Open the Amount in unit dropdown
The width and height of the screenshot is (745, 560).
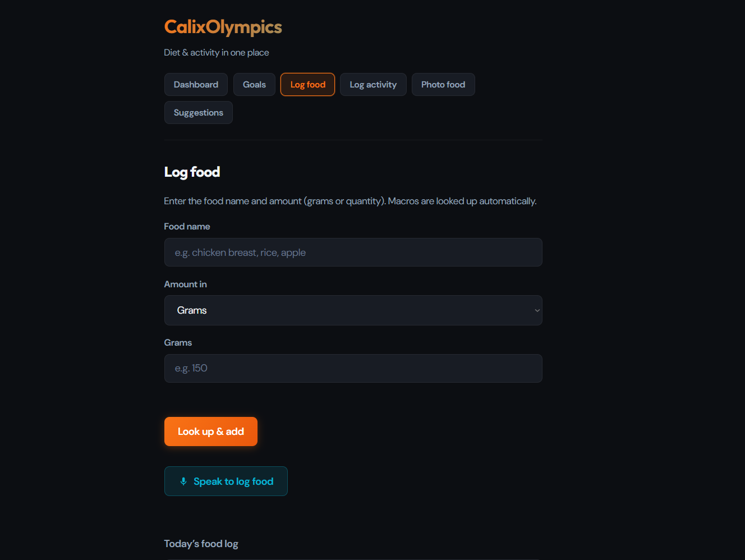pos(353,310)
